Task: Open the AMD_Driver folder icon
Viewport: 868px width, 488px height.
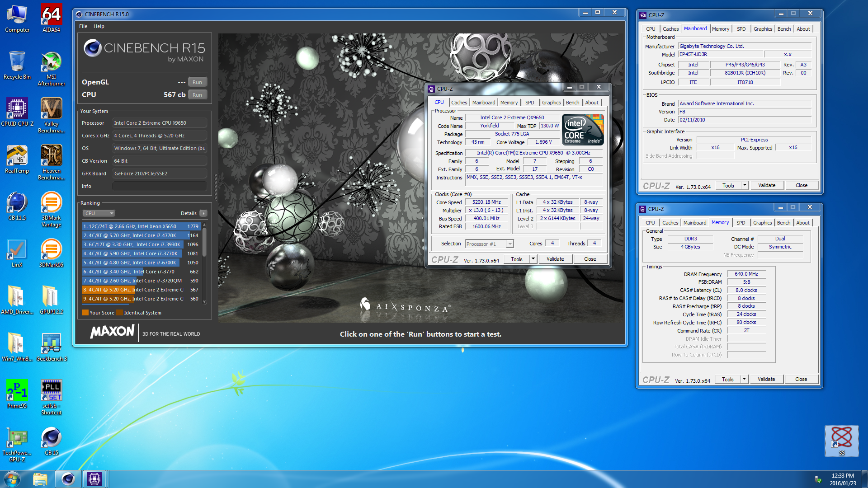Action: [x=17, y=300]
